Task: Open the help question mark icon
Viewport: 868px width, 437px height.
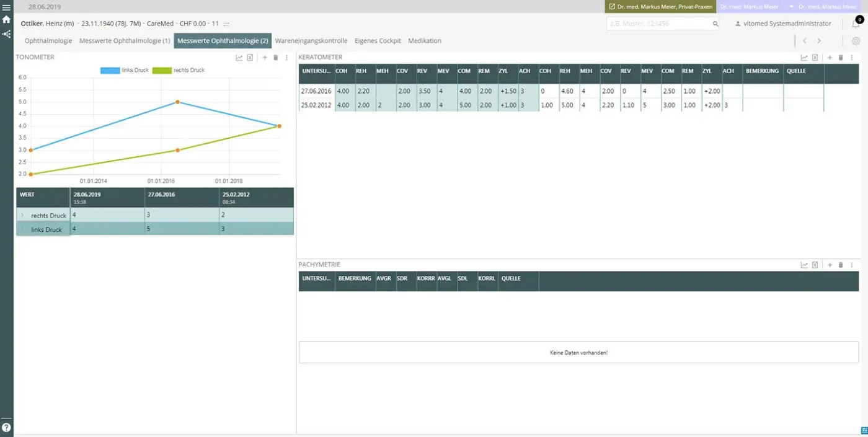Action: tap(6, 427)
